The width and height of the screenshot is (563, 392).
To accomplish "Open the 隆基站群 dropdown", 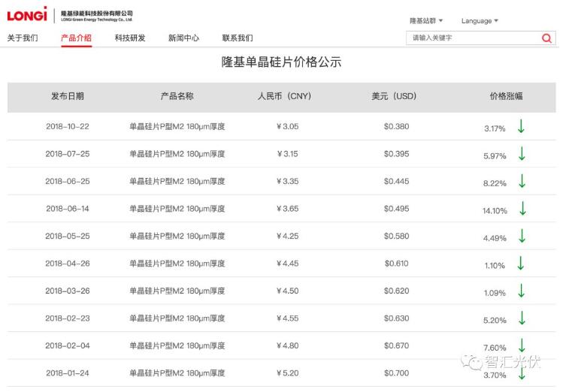I will [426, 21].
